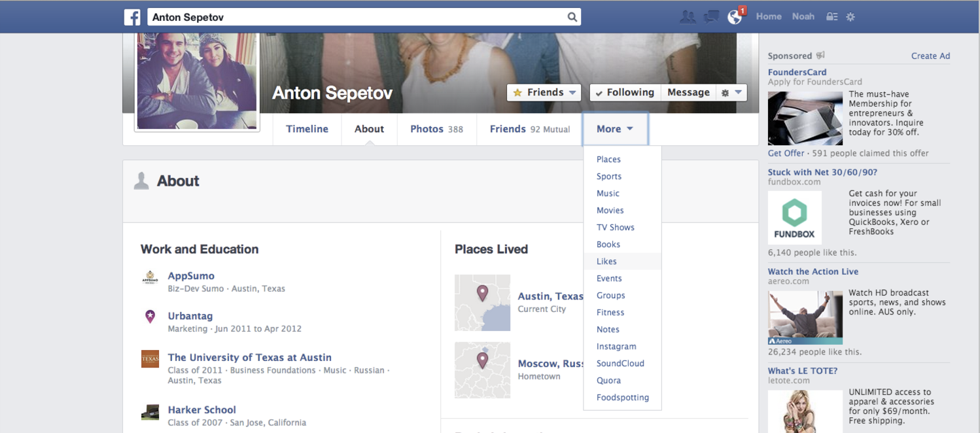This screenshot has width=980, height=433.
Task: Open the Photos 388 tab
Action: [436, 129]
